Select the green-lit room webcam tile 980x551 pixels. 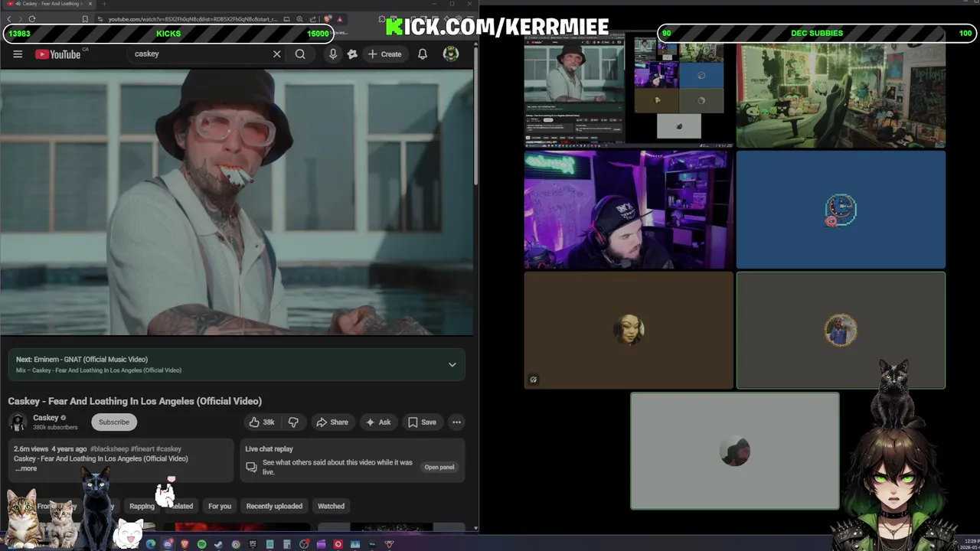point(841,94)
